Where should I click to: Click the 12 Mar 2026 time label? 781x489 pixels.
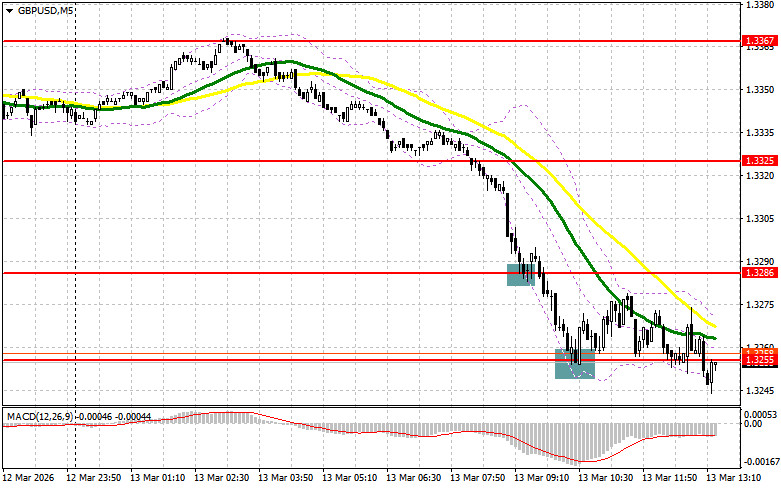point(28,478)
